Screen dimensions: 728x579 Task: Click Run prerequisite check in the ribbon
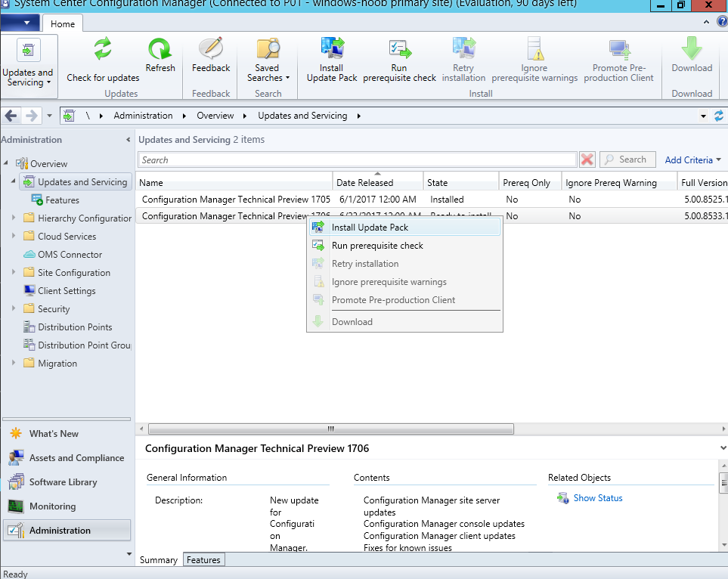pyautogui.click(x=399, y=60)
